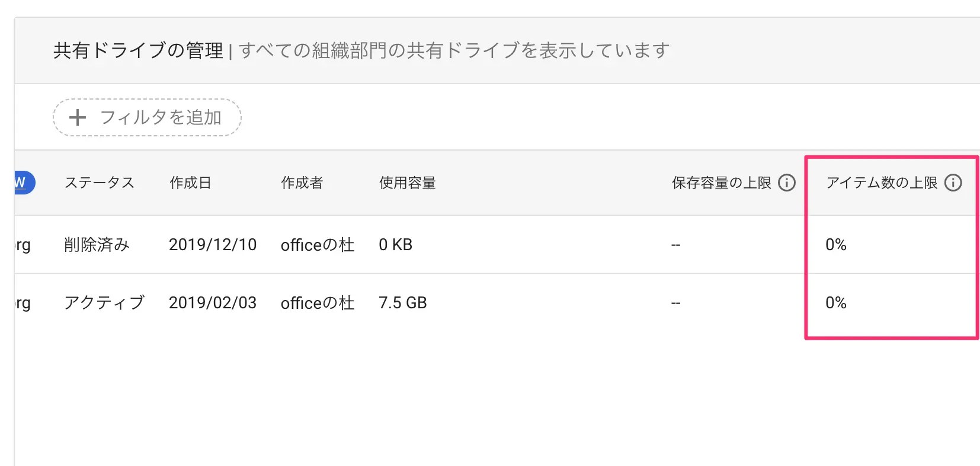Click the 使用容量 column header
The height and width of the screenshot is (466, 980).
pos(407,183)
